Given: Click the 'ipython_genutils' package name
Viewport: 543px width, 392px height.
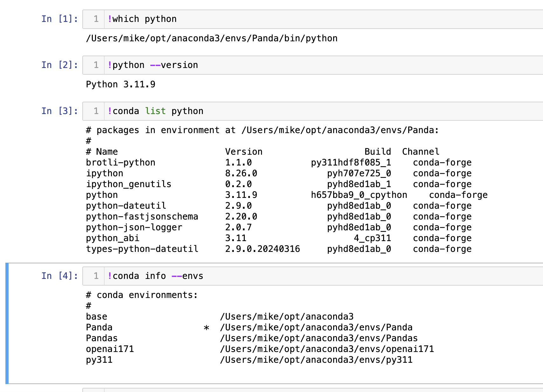Looking at the screenshot, I should [x=129, y=184].
